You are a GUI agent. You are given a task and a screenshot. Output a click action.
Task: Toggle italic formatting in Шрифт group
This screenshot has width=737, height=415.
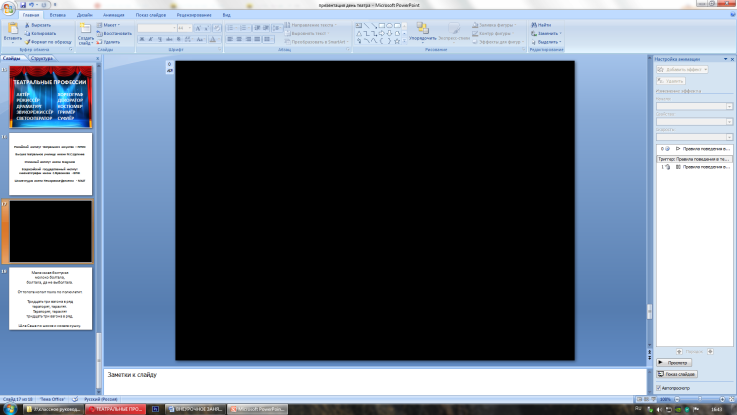149,41
